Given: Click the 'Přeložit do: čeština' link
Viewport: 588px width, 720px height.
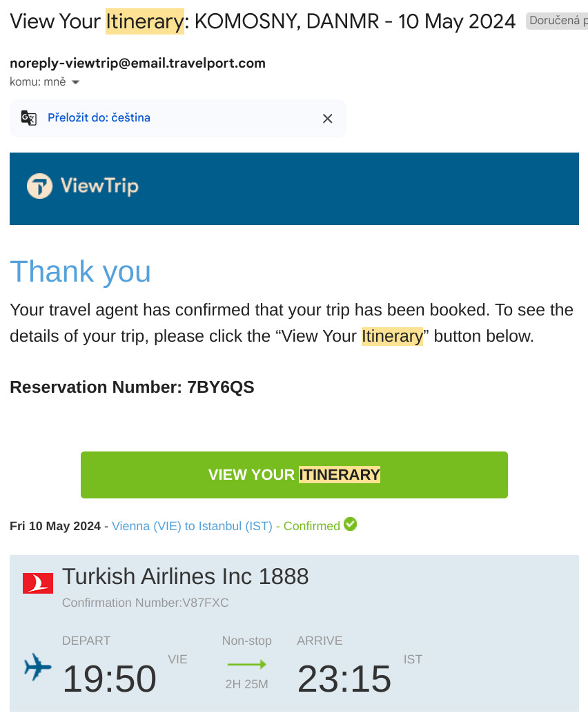Looking at the screenshot, I should tap(99, 117).
